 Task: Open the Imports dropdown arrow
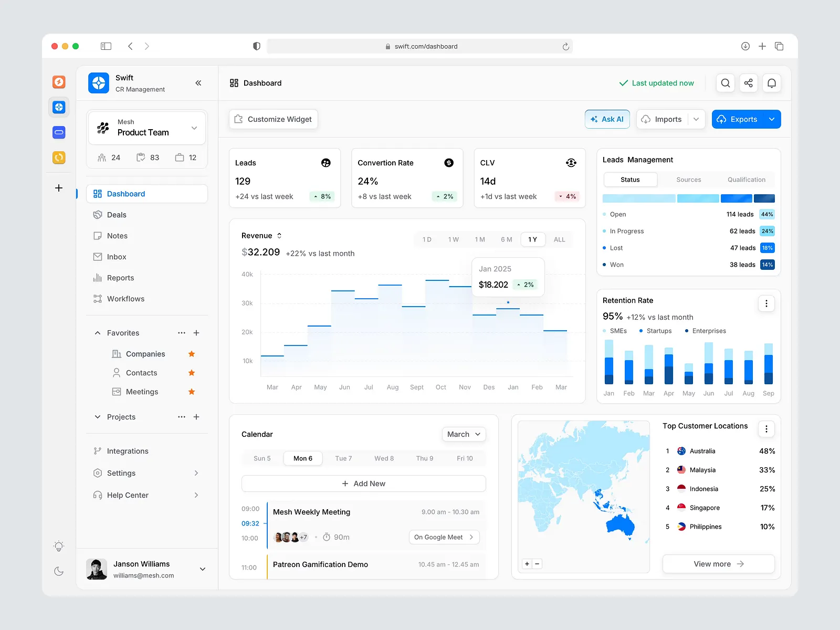point(696,119)
